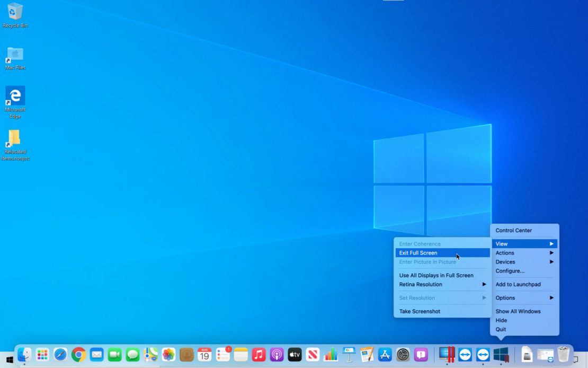
Task: Launch Safari from the Dock
Action: click(x=59, y=354)
